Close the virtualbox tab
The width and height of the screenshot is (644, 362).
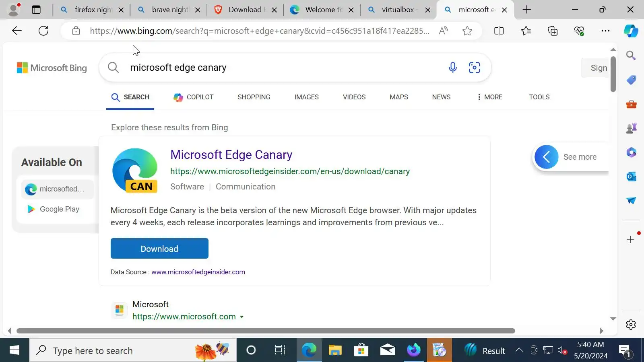(x=428, y=10)
